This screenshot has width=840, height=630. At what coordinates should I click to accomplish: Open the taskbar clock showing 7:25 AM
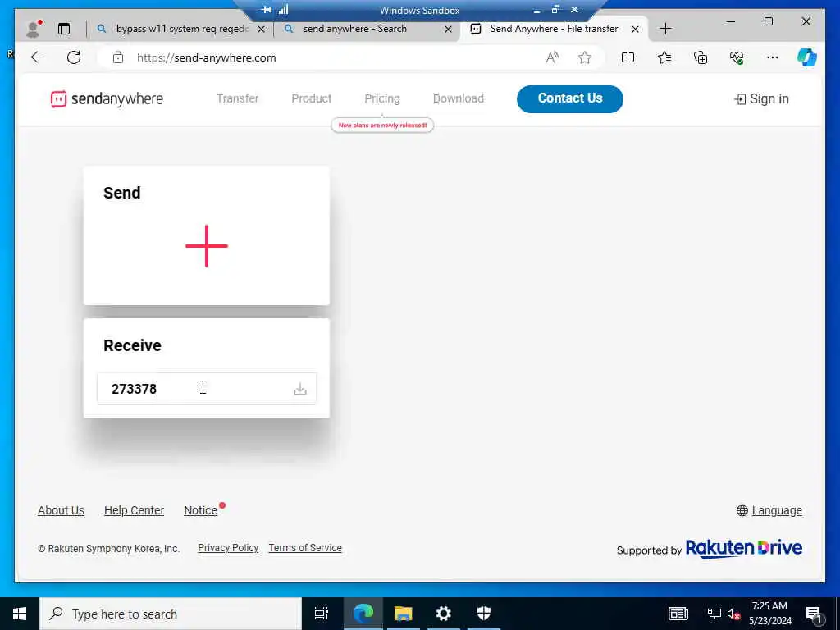769,614
